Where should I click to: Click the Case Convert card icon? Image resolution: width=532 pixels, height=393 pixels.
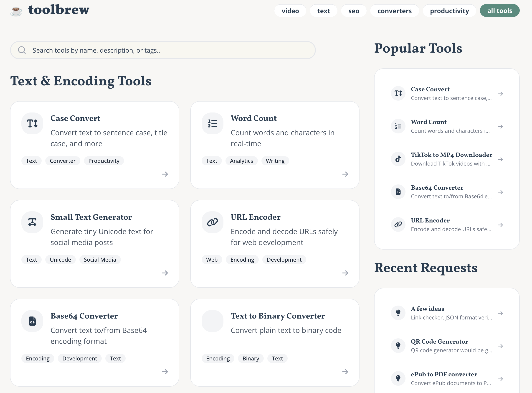[x=32, y=123]
